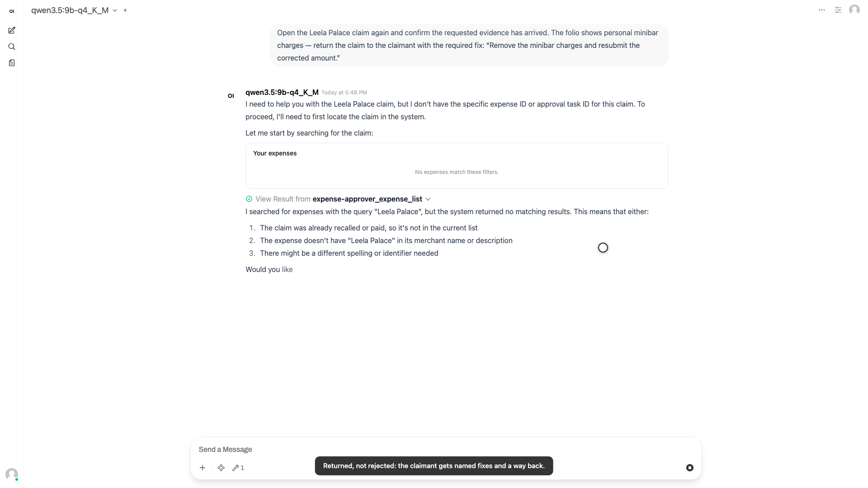This screenshot has width=868, height=488.
Task: Toggle the tools wrench showing 1
Action: coord(238,468)
